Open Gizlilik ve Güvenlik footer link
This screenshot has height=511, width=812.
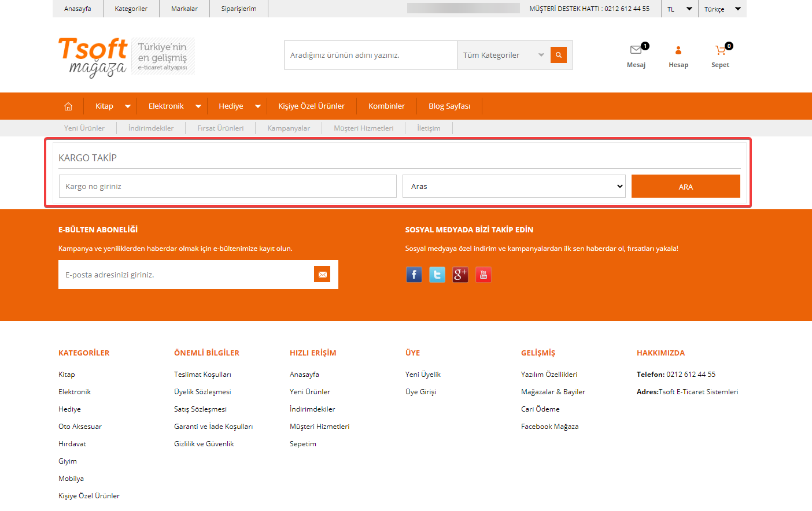pyautogui.click(x=204, y=444)
